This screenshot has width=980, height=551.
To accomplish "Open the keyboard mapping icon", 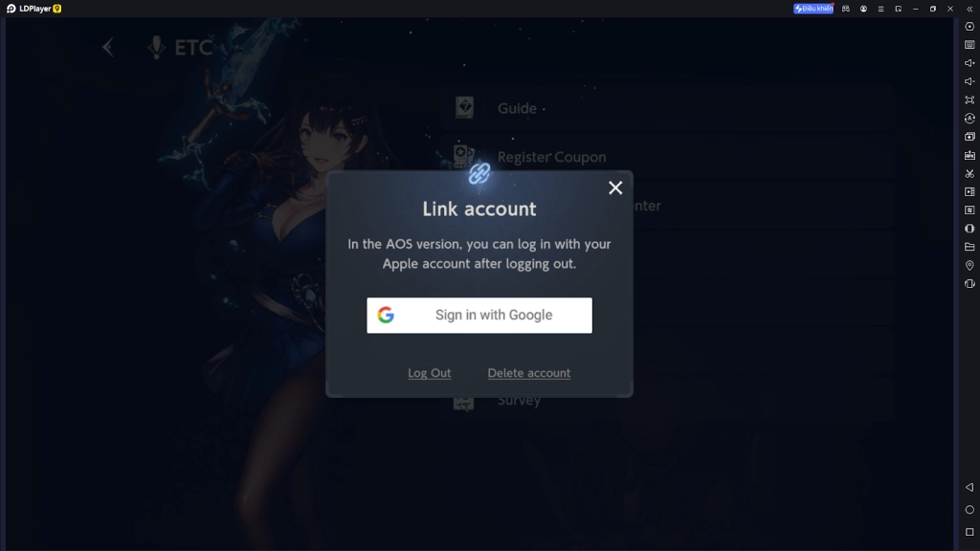I will [969, 45].
